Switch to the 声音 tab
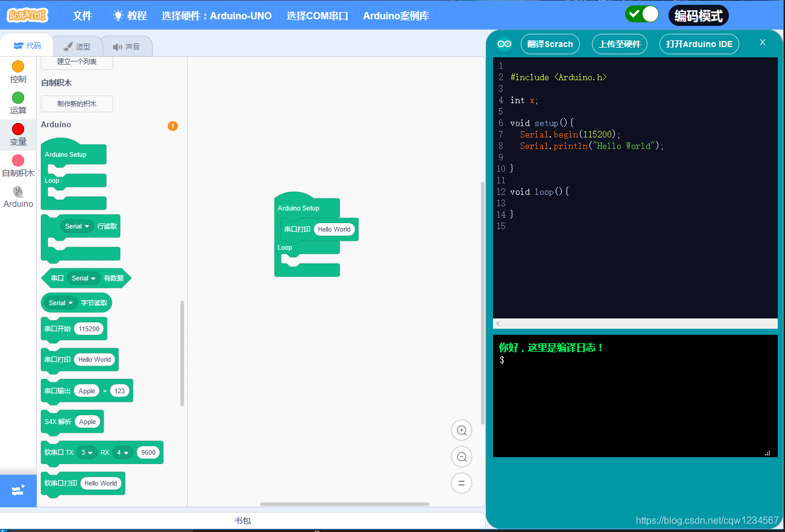Screen dimensions: 785x532 click(x=126, y=46)
